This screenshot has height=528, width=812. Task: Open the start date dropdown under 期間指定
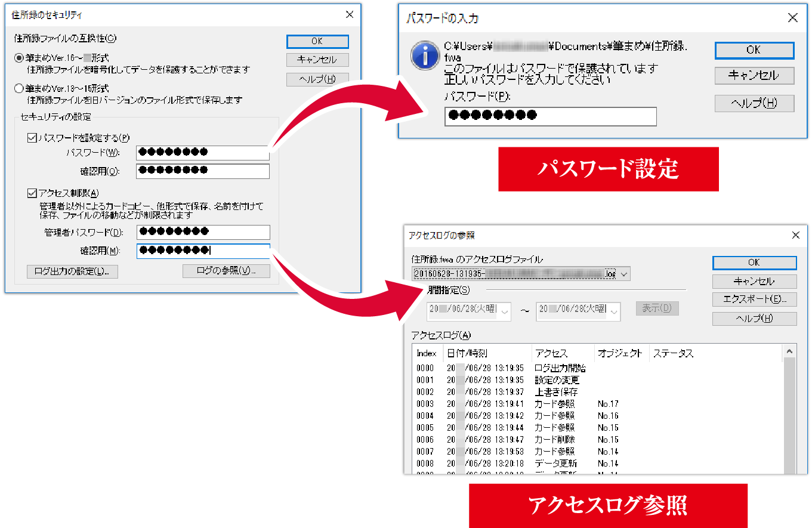tap(505, 311)
